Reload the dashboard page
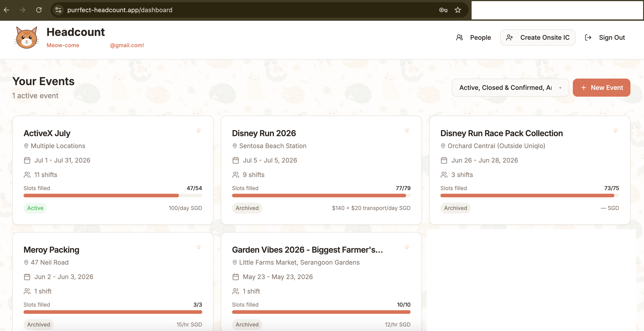 pyautogui.click(x=39, y=10)
